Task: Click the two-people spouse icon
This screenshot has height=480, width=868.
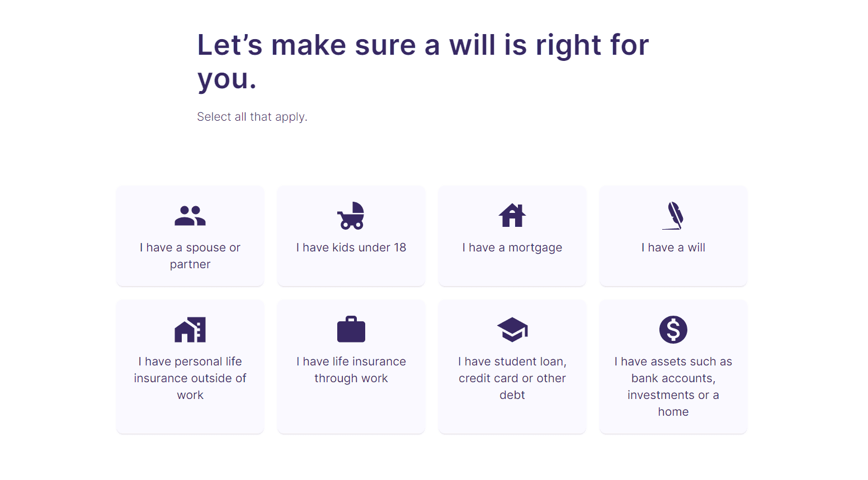Action: click(190, 216)
